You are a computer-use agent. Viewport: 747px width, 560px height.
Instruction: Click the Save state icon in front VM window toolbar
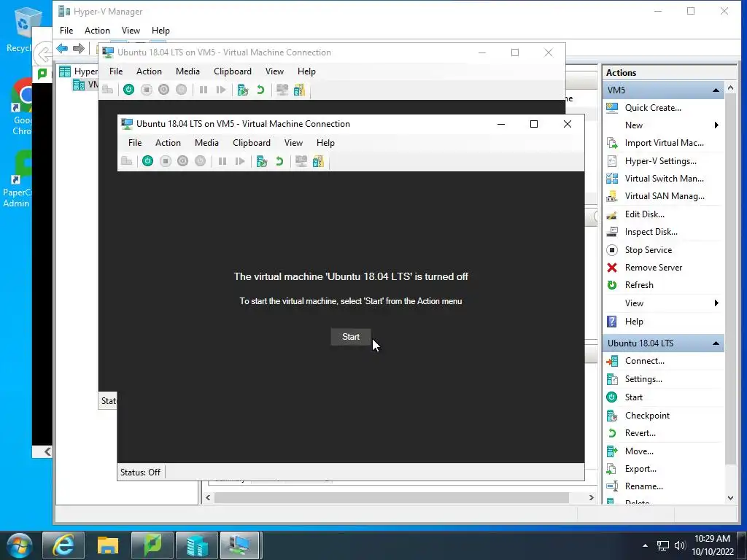tap(201, 161)
